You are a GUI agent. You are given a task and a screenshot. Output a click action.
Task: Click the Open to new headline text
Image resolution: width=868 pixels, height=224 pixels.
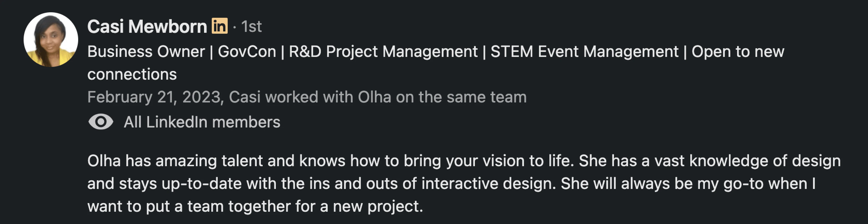[x=738, y=52]
